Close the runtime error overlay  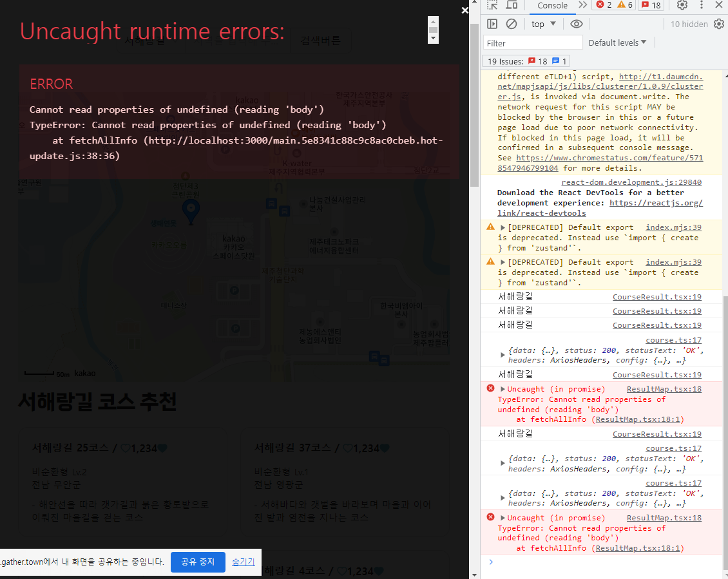[465, 10]
